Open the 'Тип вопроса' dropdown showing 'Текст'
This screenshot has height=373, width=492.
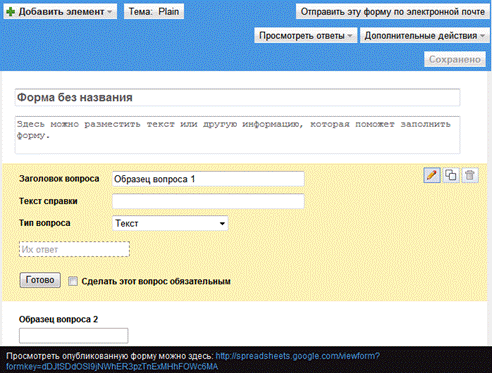click(x=170, y=223)
